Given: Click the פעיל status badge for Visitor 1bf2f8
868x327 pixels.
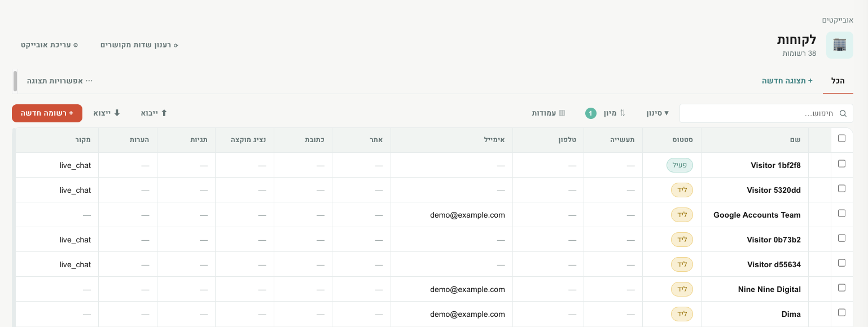Looking at the screenshot, I should pos(680,165).
